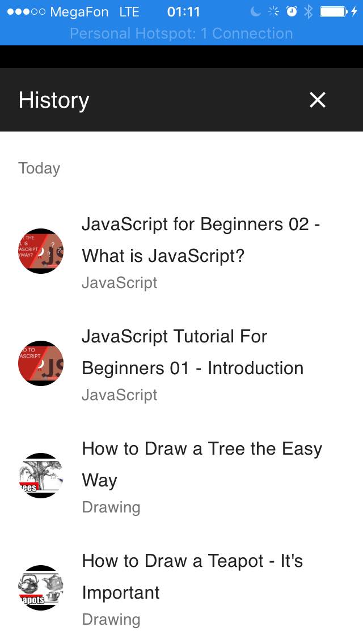This screenshot has height=644, width=363.
Task: Select "JavaScript for Beginners 02" history title
Action: point(201,240)
